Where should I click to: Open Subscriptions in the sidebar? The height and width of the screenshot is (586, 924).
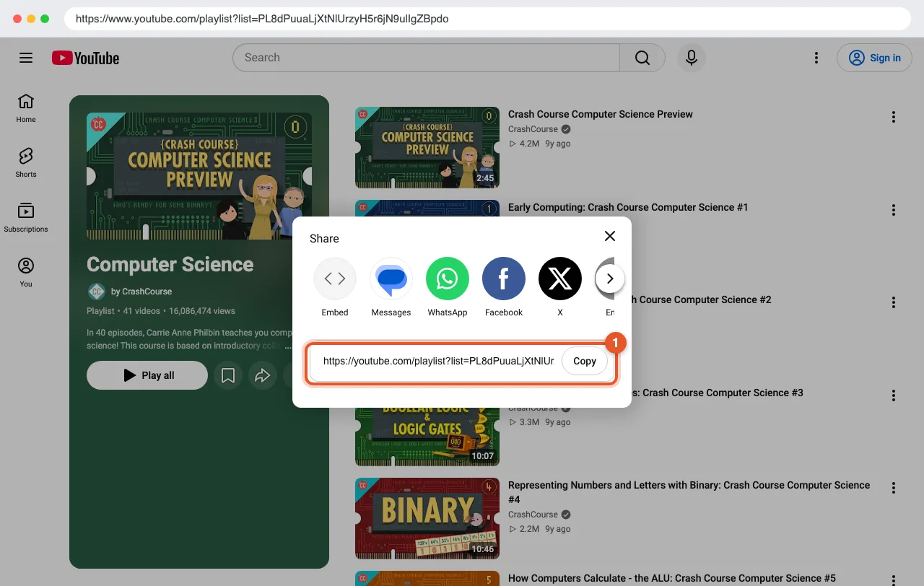[x=26, y=218]
